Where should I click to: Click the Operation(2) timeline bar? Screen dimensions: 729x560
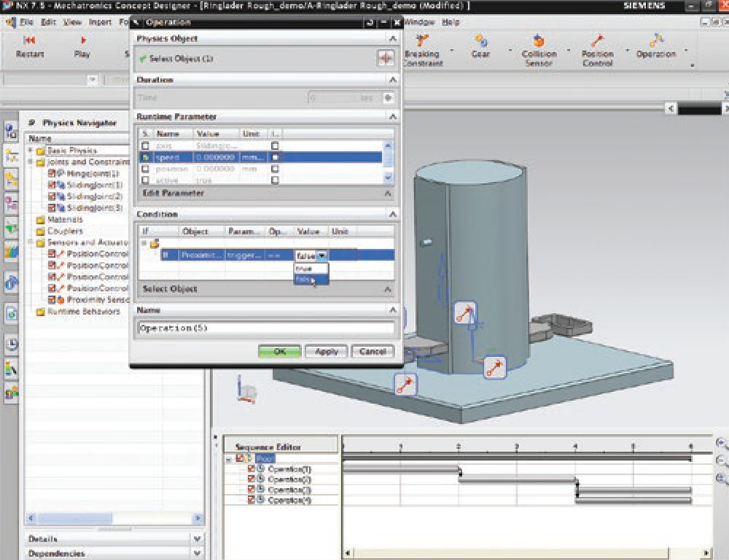[x=517, y=479]
